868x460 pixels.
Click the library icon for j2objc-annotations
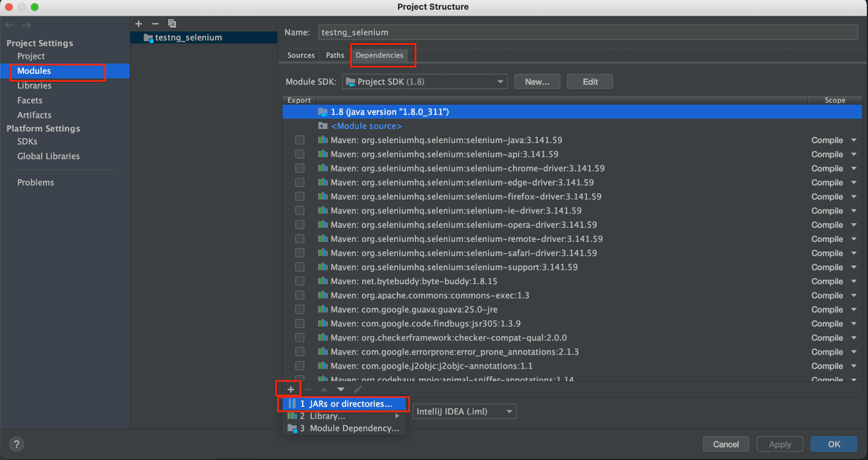click(323, 366)
